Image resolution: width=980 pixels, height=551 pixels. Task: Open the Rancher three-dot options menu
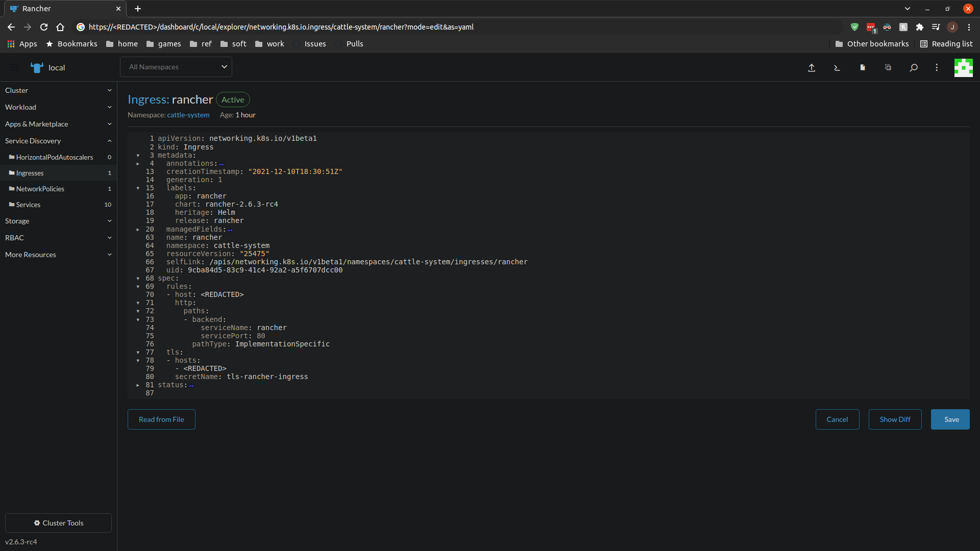coord(937,67)
